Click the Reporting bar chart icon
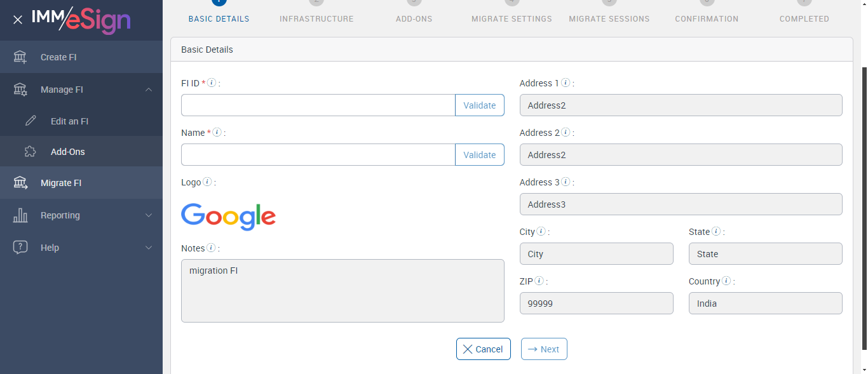Viewport: 868px width, 374px height. tap(20, 215)
